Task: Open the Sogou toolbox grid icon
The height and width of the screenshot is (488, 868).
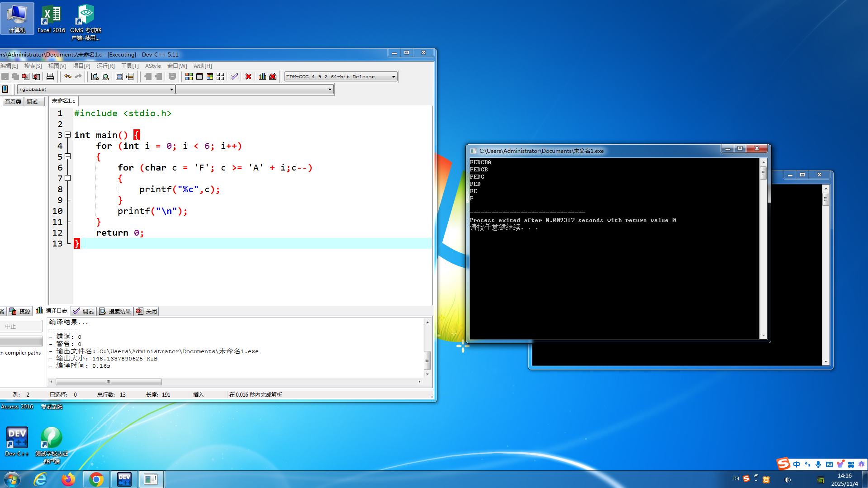Action: 851,464
